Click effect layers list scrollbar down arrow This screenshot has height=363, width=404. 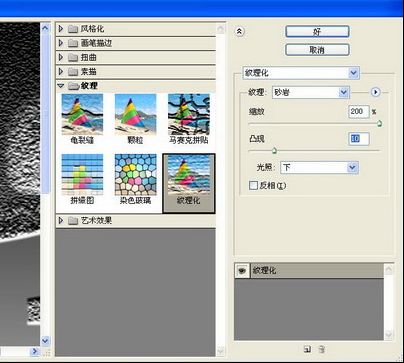click(x=389, y=334)
